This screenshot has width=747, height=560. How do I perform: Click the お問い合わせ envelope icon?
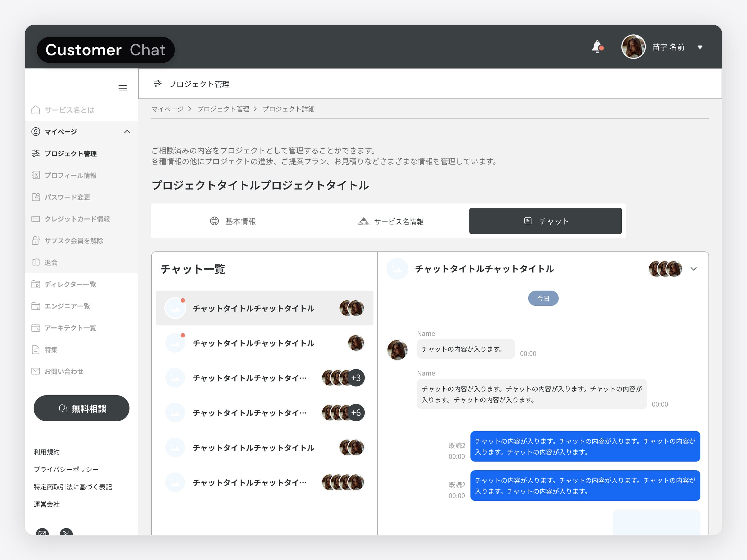click(x=36, y=371)
